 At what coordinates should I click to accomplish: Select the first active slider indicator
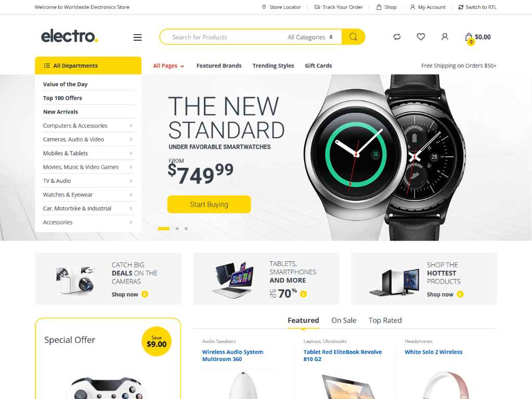[163, 229]
